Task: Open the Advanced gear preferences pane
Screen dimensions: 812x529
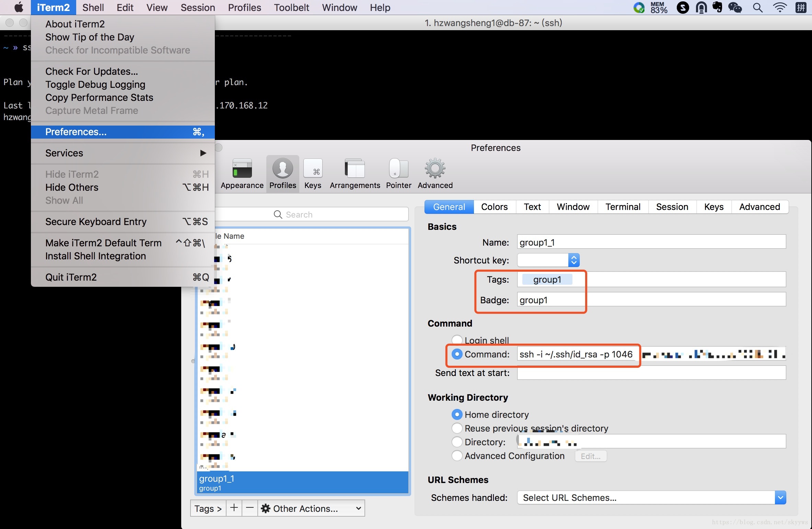Action: 435,174
